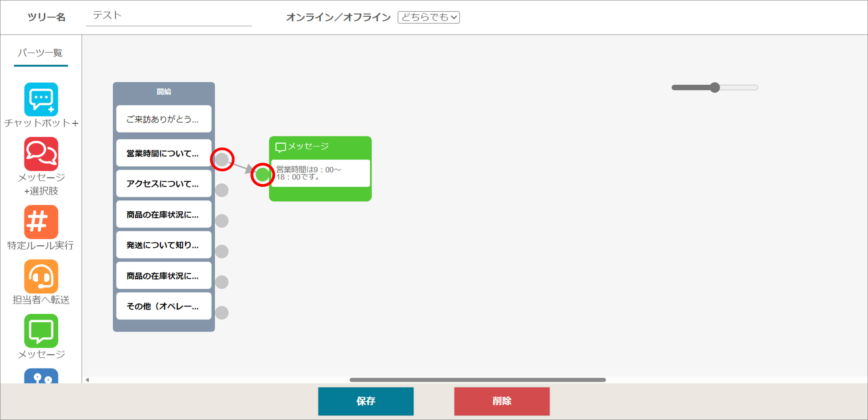Image resolution: width=868 pixels, height=420 pixels.
Task: Choose the 担当者へ転送 headset icon
Action: pyautogui.click(x=41, y=276)
